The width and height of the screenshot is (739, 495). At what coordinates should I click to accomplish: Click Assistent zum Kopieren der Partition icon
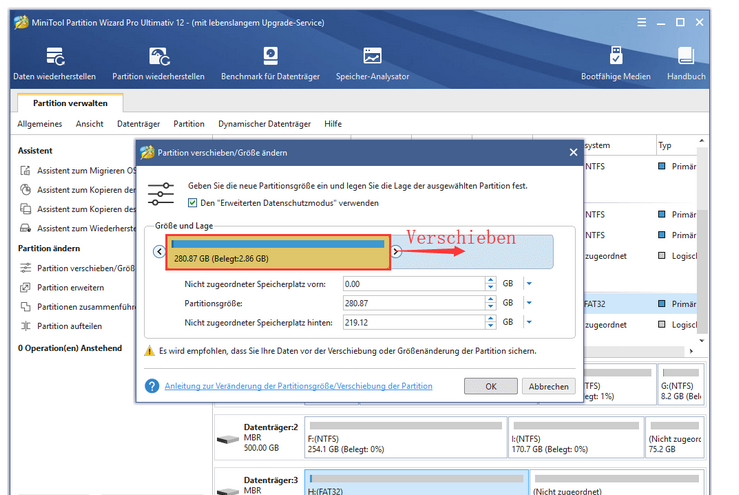point(25,190)
